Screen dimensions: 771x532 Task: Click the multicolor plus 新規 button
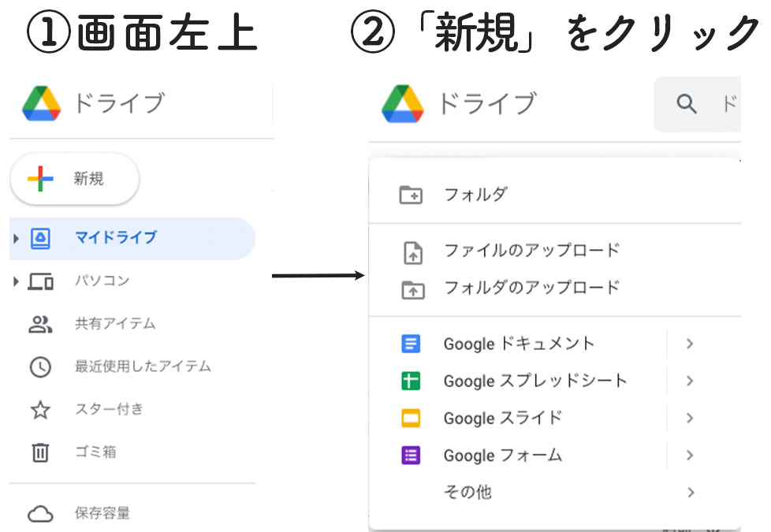[x=75, y=178]
